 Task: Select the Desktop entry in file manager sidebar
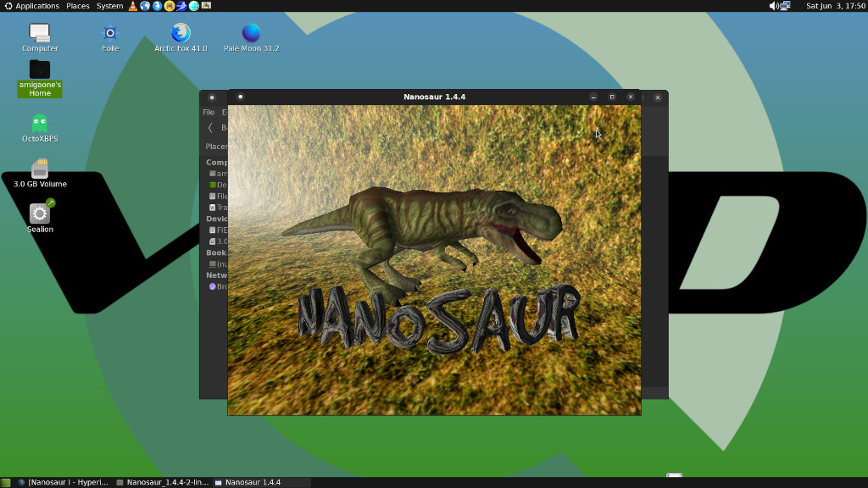click(217, 185)
